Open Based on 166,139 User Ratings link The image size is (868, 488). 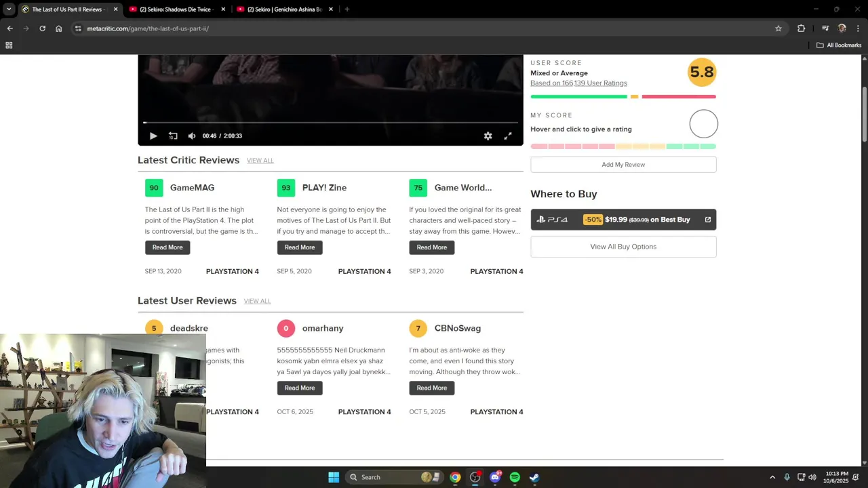pyautogui.click(x=578, y=83)
